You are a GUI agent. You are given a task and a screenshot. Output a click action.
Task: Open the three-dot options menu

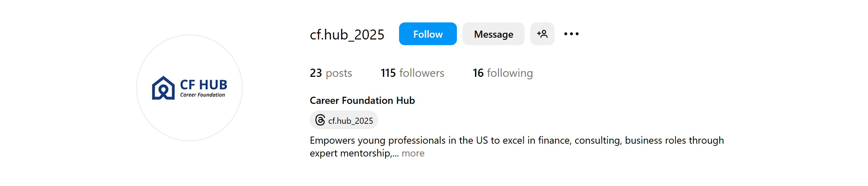click(571, 34)
